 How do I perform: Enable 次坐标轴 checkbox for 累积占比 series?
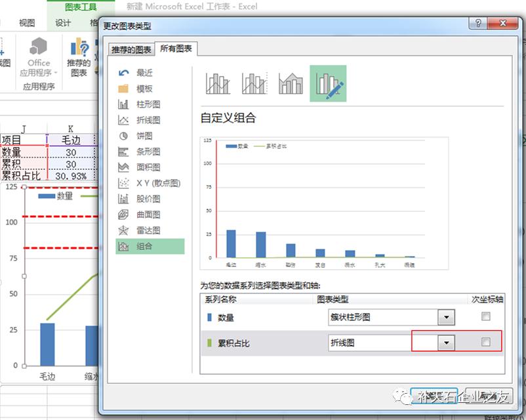(486, 342)
